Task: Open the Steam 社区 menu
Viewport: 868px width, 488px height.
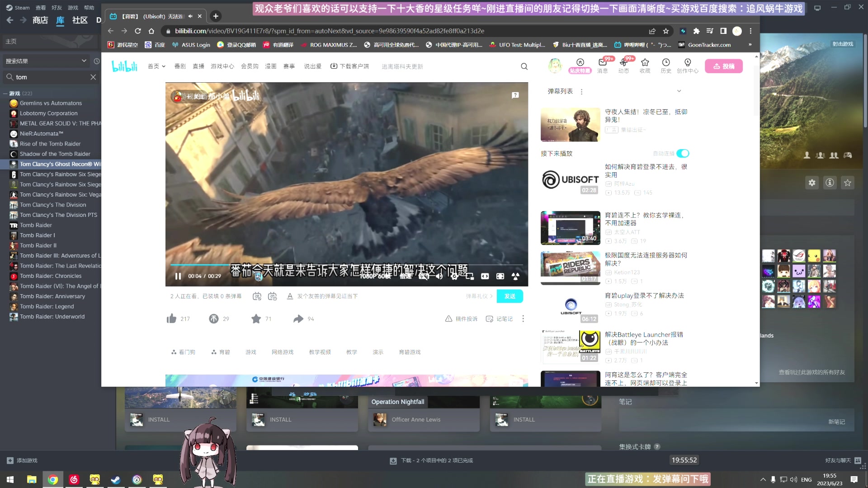Action: (80, 20)
